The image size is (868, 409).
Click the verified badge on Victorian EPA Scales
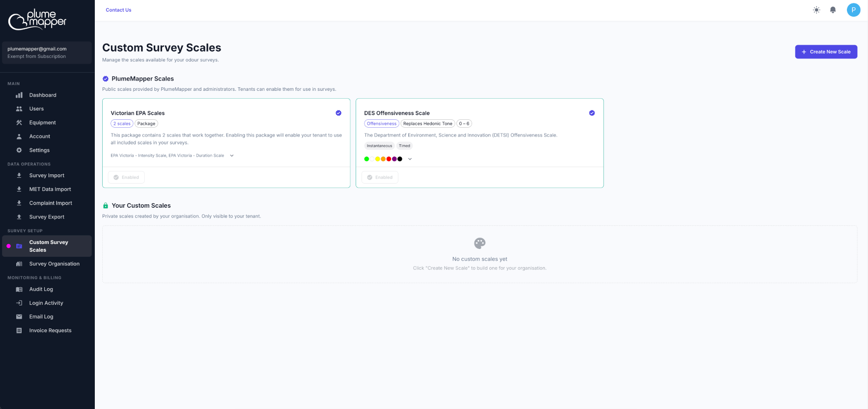338,113
